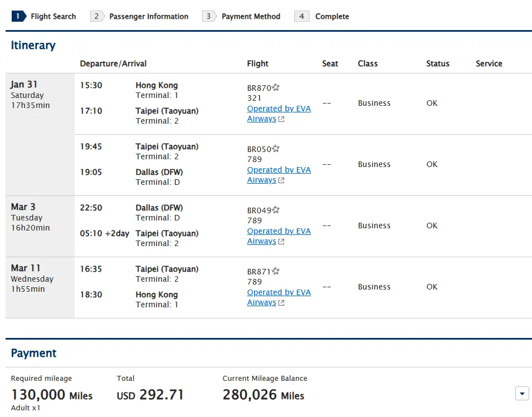The width and height of the screenshot is (532, 417).
Task: Click the Status column header
Action: point(438,63)
